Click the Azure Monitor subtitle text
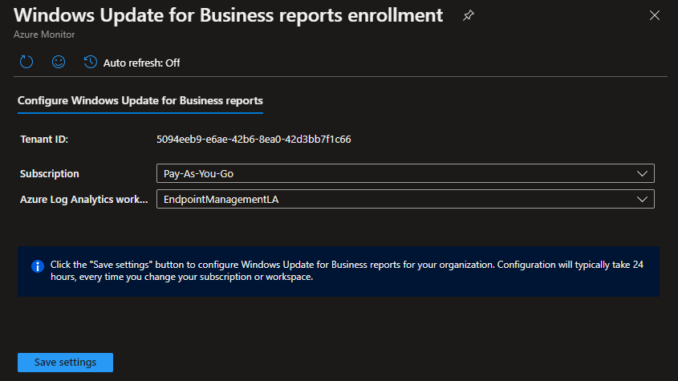 click(x=44, y=35)
